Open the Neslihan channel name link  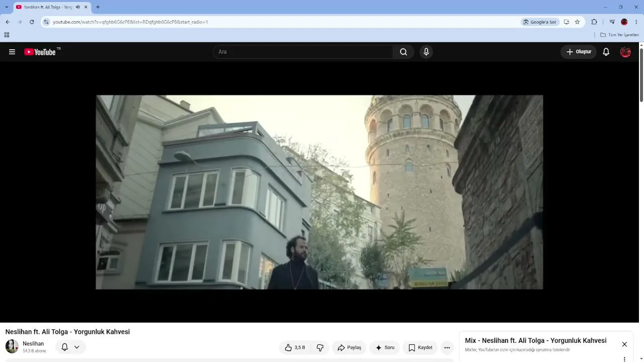(33, 344)
